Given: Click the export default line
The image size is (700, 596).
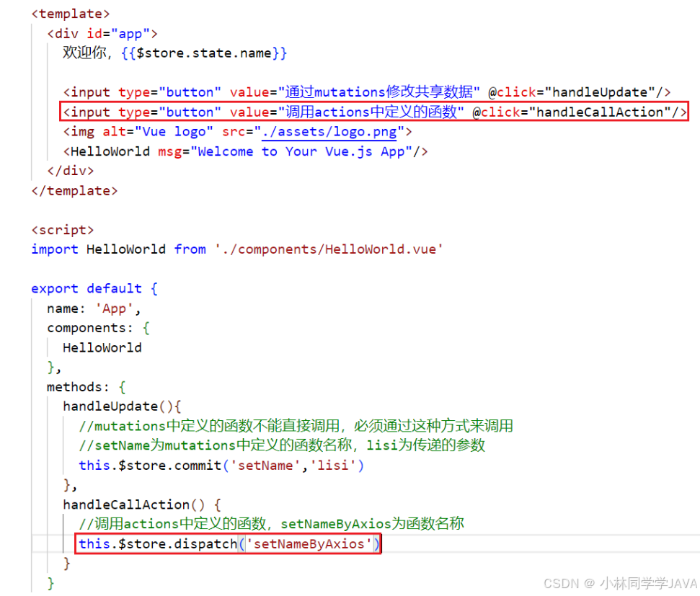Looking at the screenshot, I should 94,288.
